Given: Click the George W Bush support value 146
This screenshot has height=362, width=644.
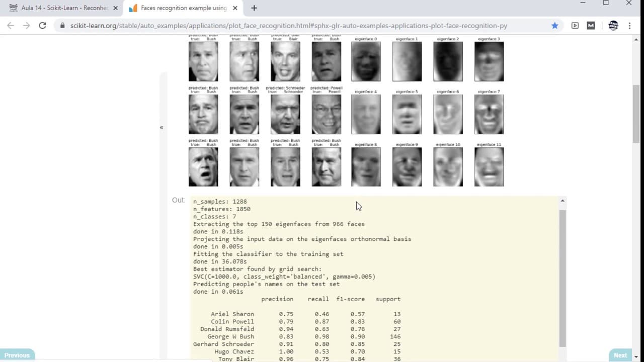Looking at the screenshot, I should click(x=395, y=337).
